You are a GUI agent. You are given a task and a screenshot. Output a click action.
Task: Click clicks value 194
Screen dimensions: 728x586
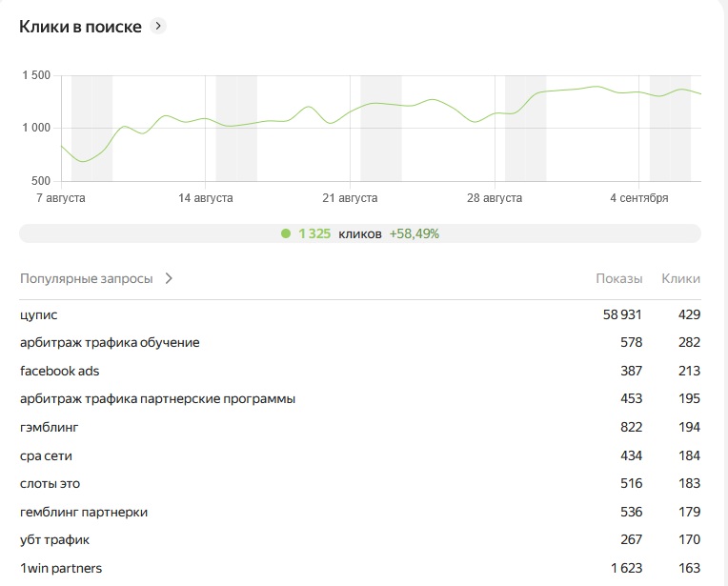[x=690, y=427]
